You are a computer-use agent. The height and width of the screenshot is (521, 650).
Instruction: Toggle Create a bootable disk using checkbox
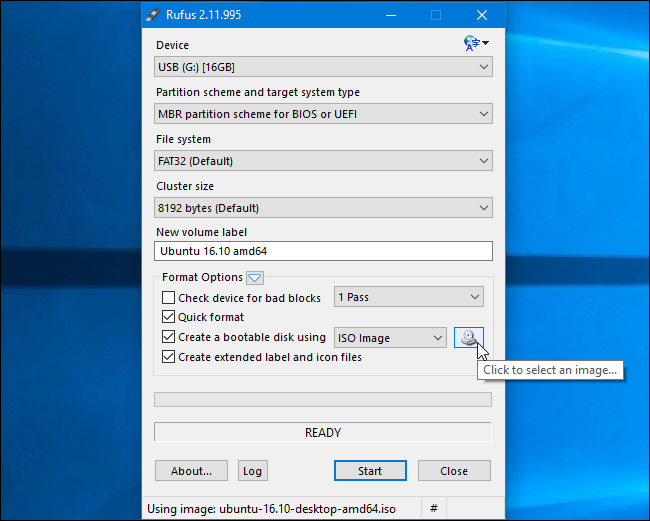click(168, 338)
